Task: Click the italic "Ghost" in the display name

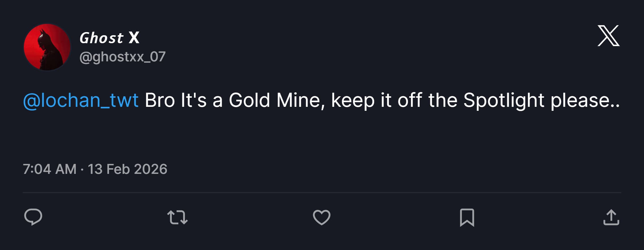Action: pos(101,38)
